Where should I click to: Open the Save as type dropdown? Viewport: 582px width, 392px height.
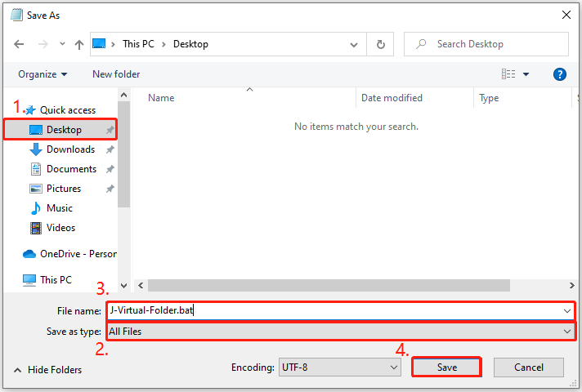340,332
